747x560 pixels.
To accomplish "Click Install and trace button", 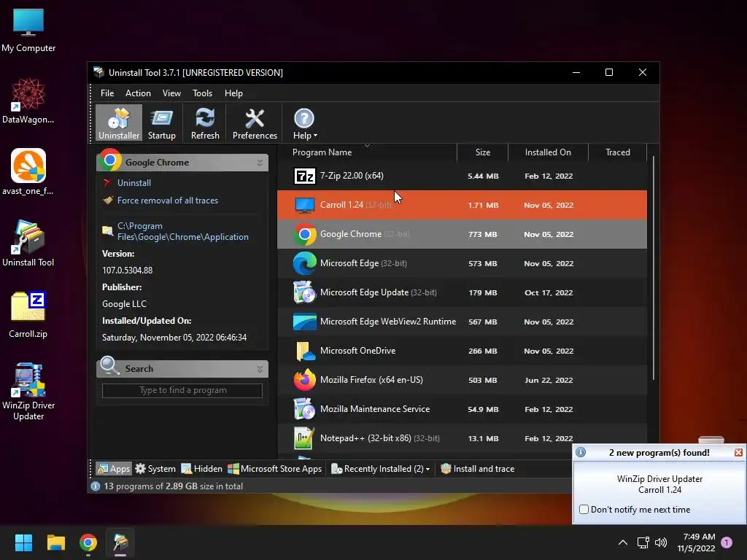I will click(477, 469).
